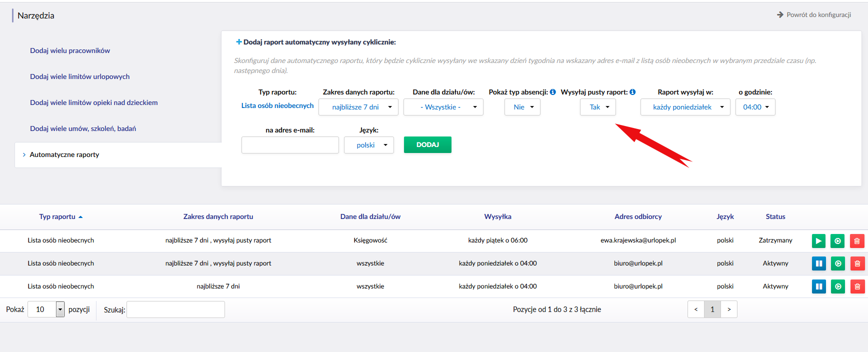Open the weekday dropdown 'każdy poniedziałek'
The image size is (868, 352).
(685, 107)
